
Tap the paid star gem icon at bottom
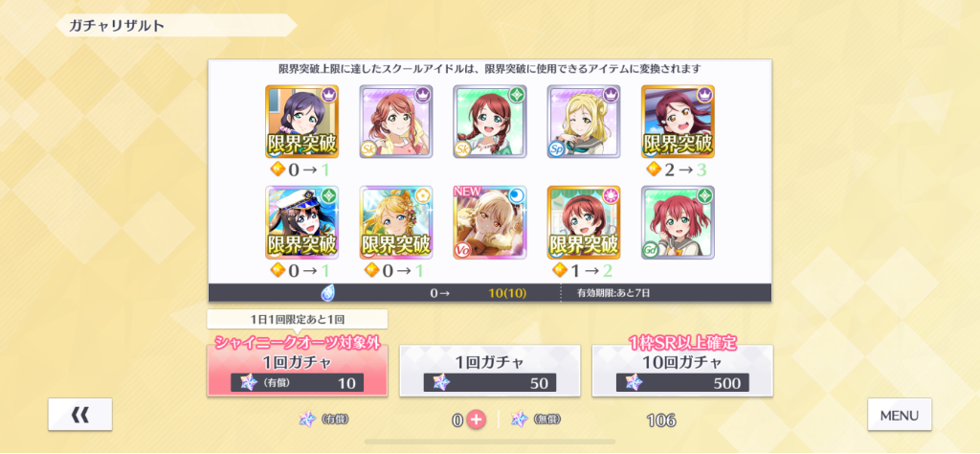point(308,420)
